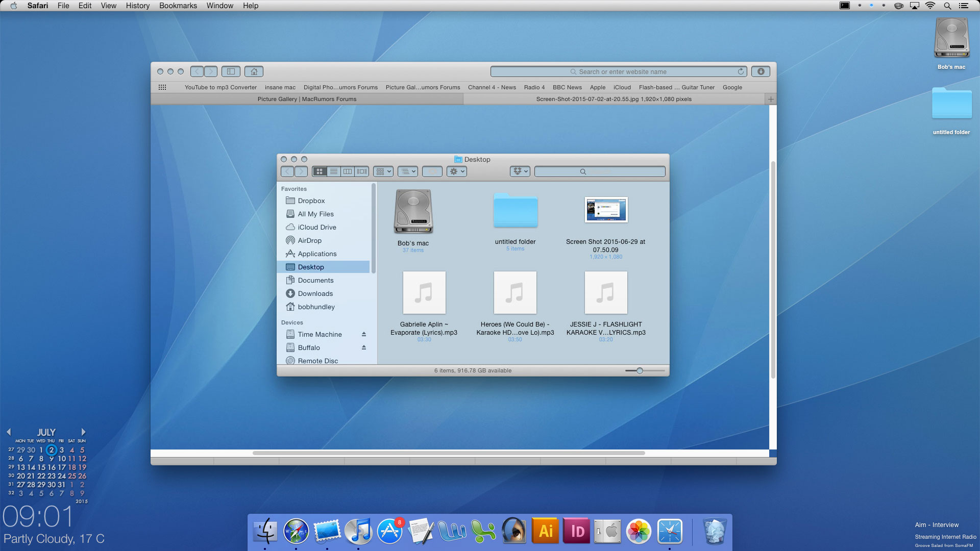Select Bob's mac drive in Finder window
The image size is (980, 551).
click(x=413, y=212)
